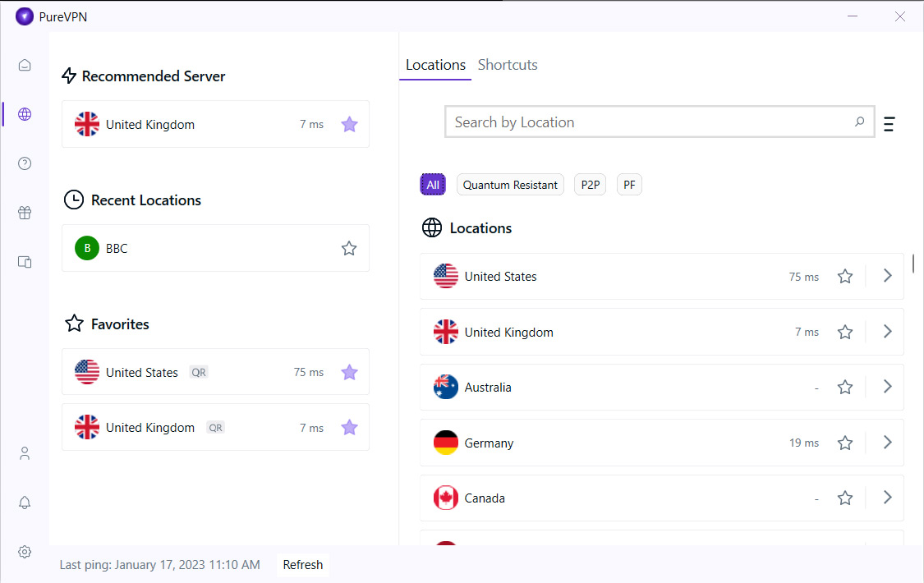
Task: Click the Last ping timestamp text
Action: (x=159, y=565)
